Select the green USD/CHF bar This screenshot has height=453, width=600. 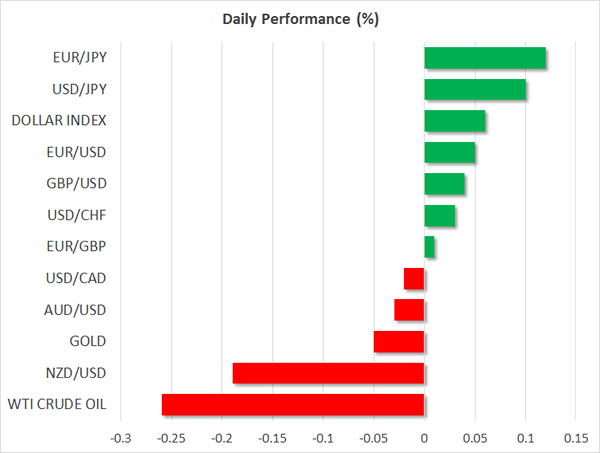pyautogui.click(x=440, y=216)
